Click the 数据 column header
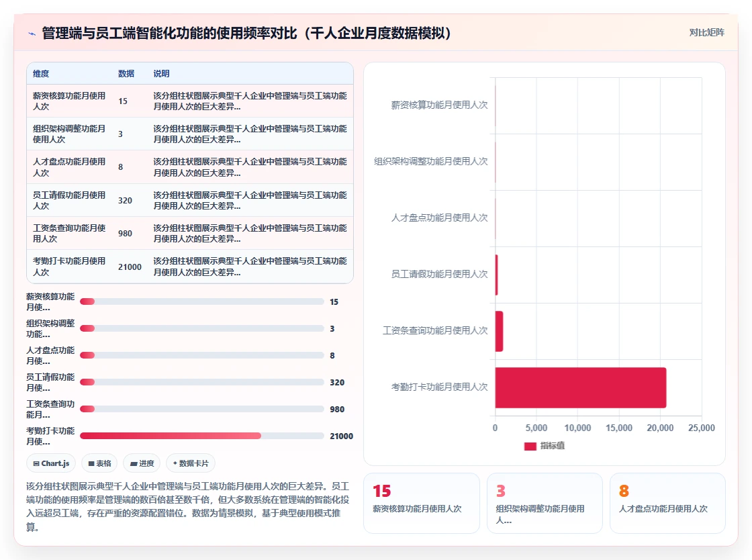This screenshot has height=560, width=752. tap(126, 73)
